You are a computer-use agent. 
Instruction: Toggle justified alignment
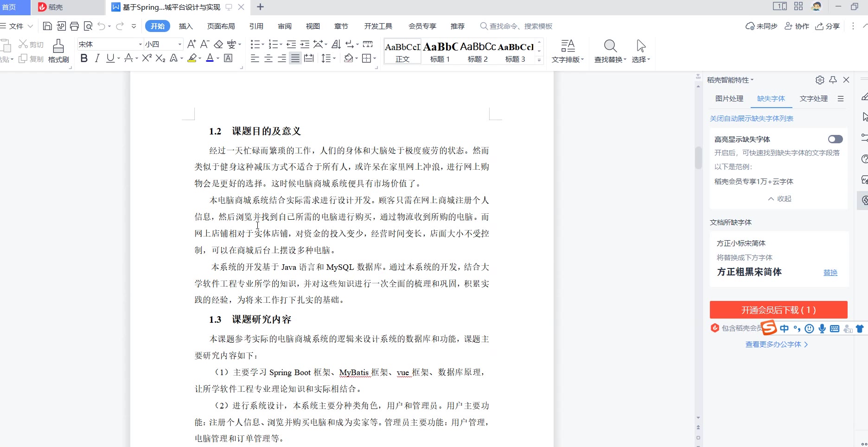295,58
